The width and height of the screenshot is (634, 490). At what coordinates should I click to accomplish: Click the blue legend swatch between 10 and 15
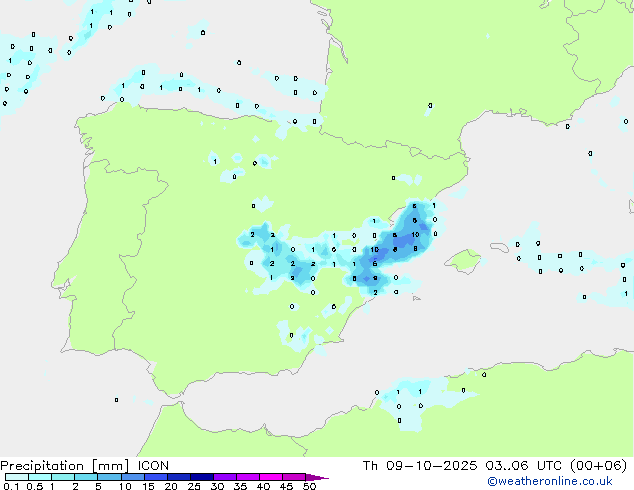point(134,478)
